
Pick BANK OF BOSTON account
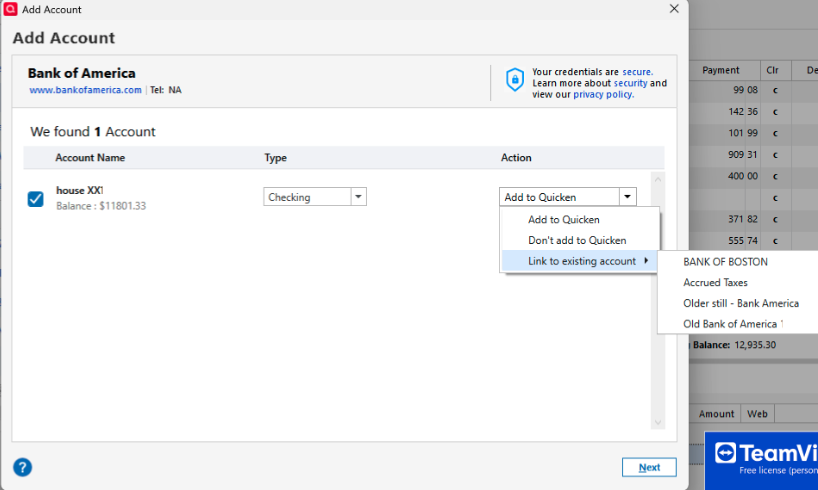pyautogui.click(x=725, y=262)
